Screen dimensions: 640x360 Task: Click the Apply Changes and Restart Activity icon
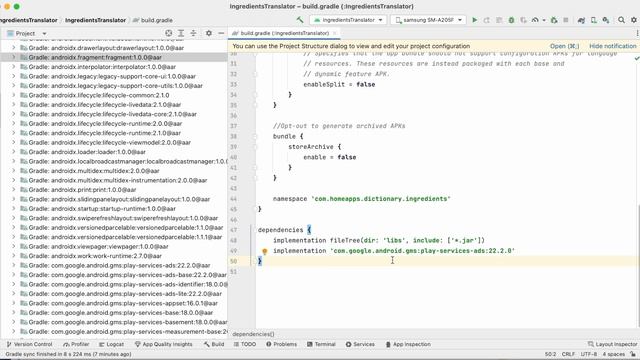[x=487, y=20]
